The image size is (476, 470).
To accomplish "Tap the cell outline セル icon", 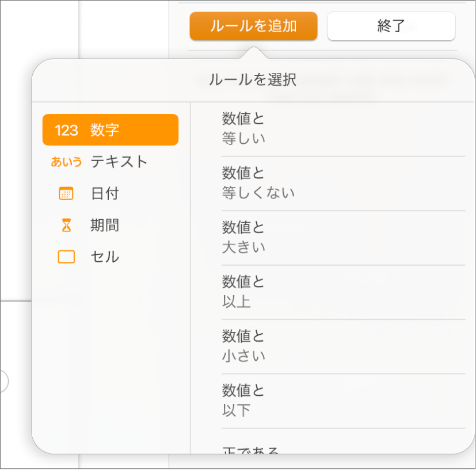I will (66, 257).
